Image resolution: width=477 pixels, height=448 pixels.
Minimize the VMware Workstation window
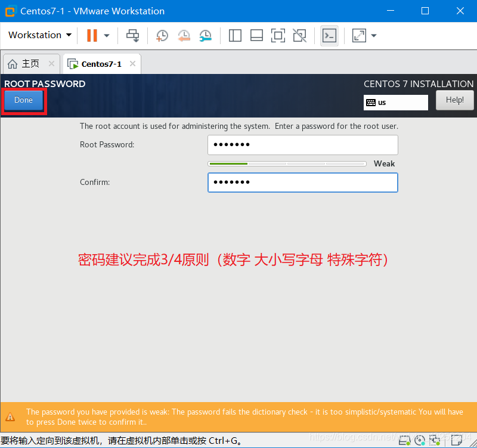(391, 11)
